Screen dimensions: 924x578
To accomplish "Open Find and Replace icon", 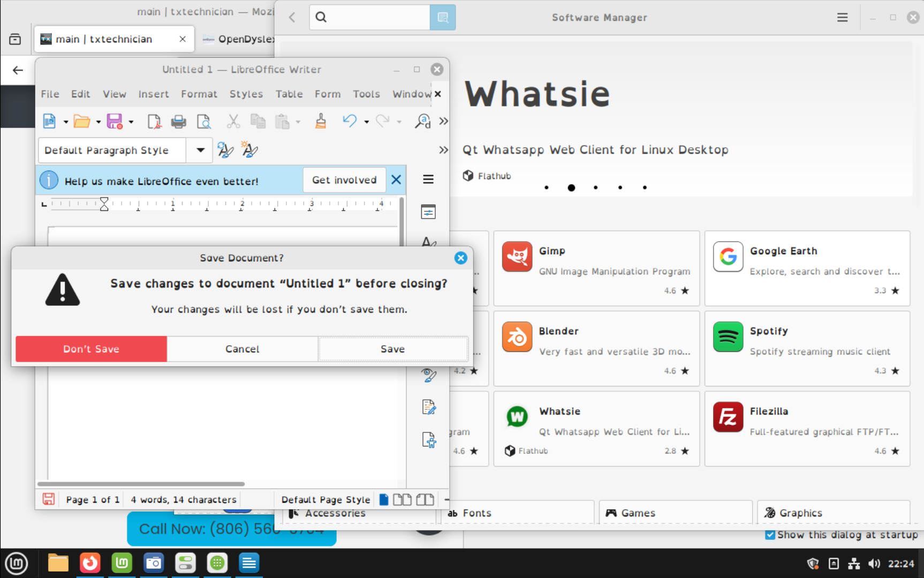I will pos(422,121).
